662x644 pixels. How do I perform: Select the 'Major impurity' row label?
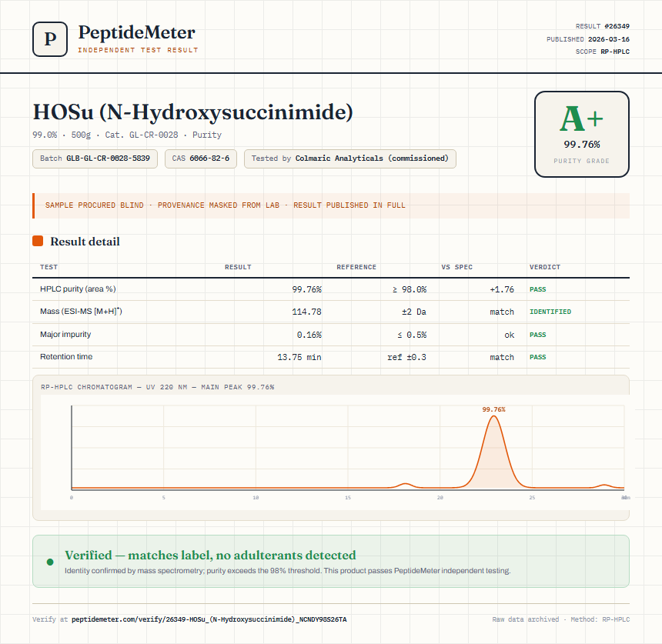(65, 334)
